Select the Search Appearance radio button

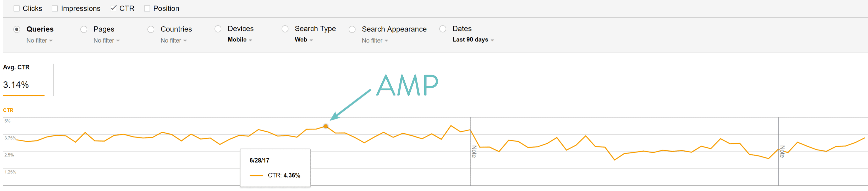[352, 29]
